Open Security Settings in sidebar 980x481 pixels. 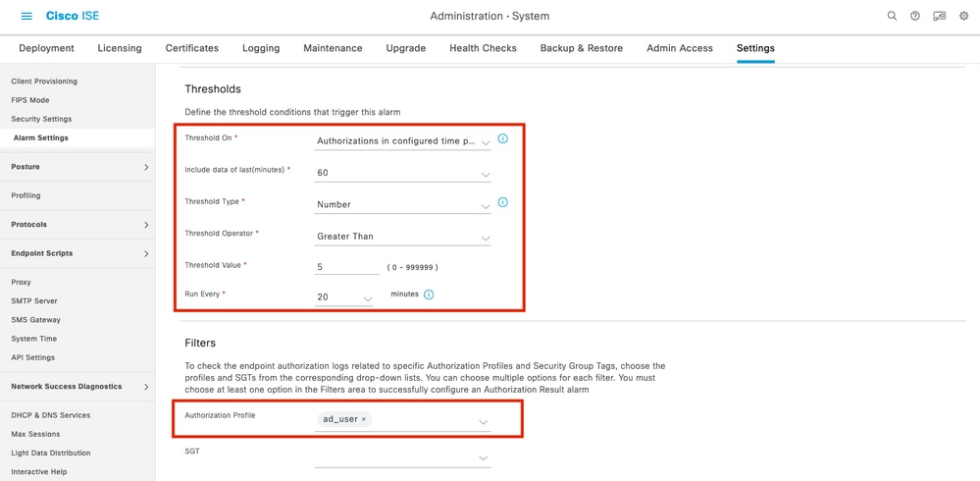pyautogui.click(x=41, y=119)
